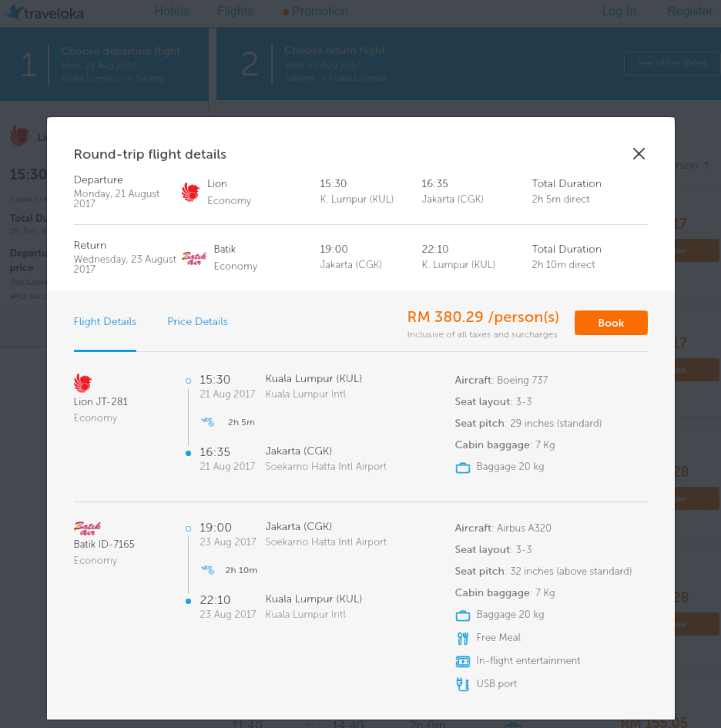Click the Batik Air logo in return summary
Screen dimensions: 721x728
193,257
